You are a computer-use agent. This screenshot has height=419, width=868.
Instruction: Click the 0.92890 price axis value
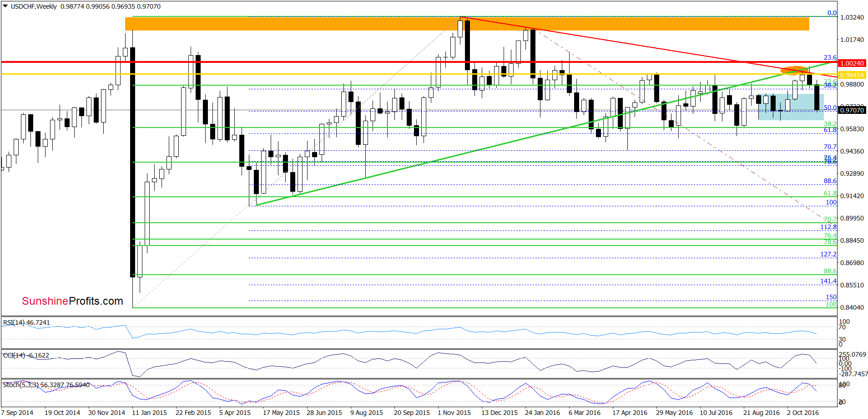tap(852, 174)
